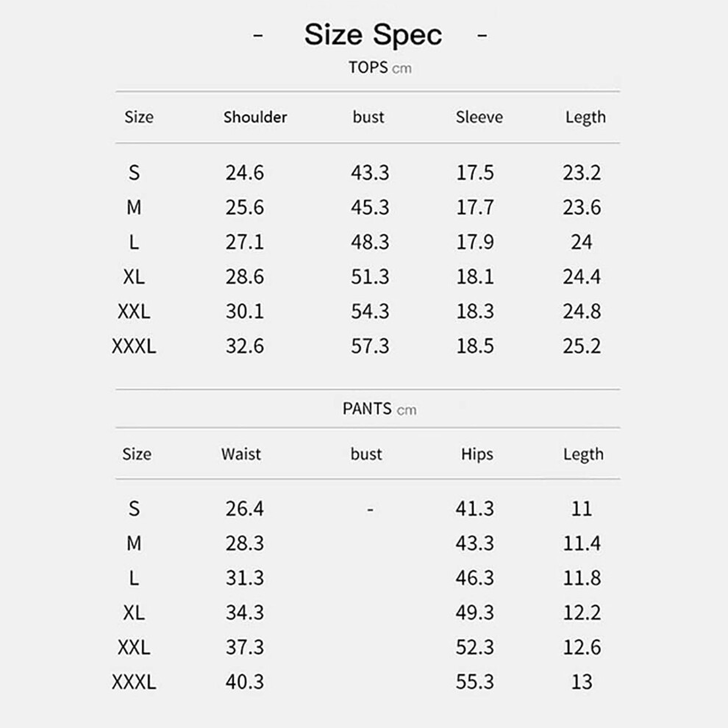Click the Shoulder column header in tops table
The image size is (728, 728).
click(x=255, y=117)
